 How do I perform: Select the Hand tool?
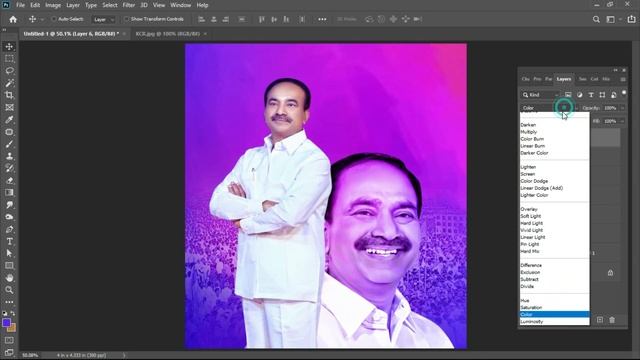9,278
